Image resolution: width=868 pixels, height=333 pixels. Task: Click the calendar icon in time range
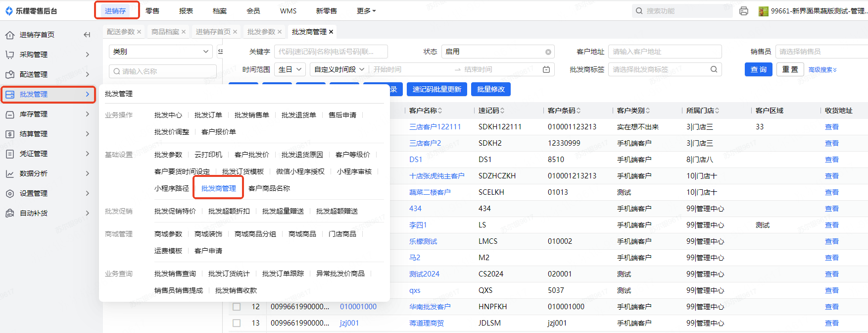click(x=546, y=70)
